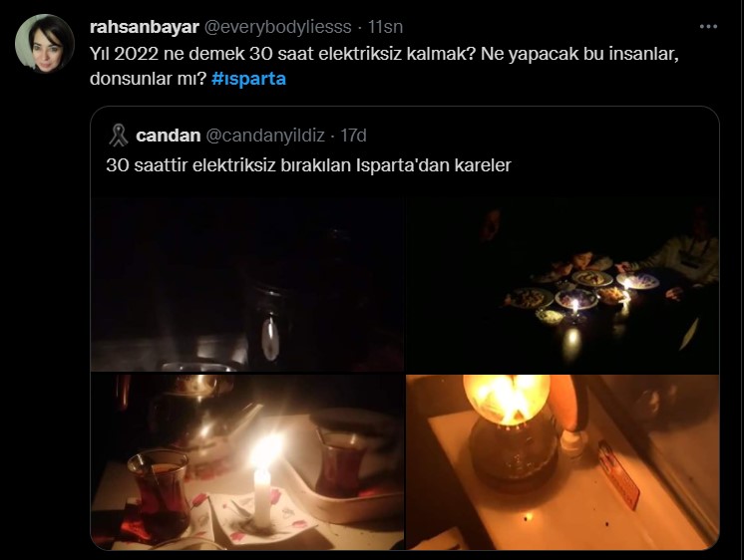This screenshot has width=744, height=560.
Task: Click the 11sn tweet timestamp
Action: point(385,27)
